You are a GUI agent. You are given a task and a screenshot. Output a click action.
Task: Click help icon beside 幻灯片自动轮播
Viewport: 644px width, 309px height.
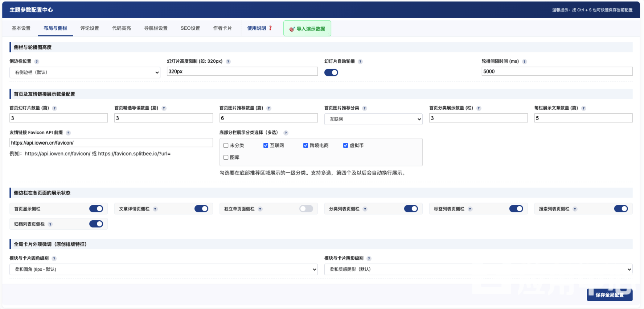360,62
